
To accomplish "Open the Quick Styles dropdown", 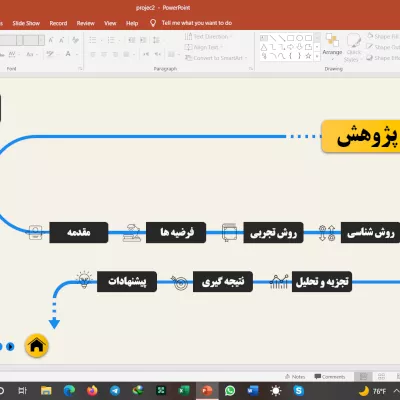I will (353, 47).
